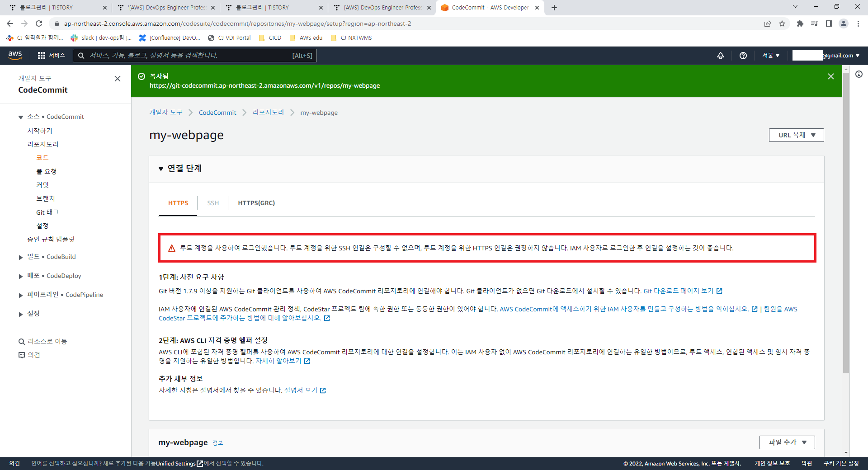The image size is (868, 470).
Task: Focus the AWS services search field
Action: click(195, 56)
